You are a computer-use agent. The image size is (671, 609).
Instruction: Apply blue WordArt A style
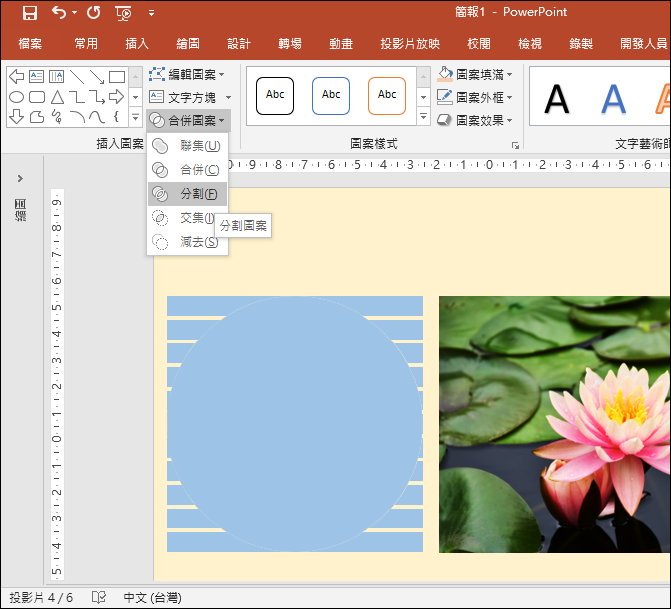614,99
